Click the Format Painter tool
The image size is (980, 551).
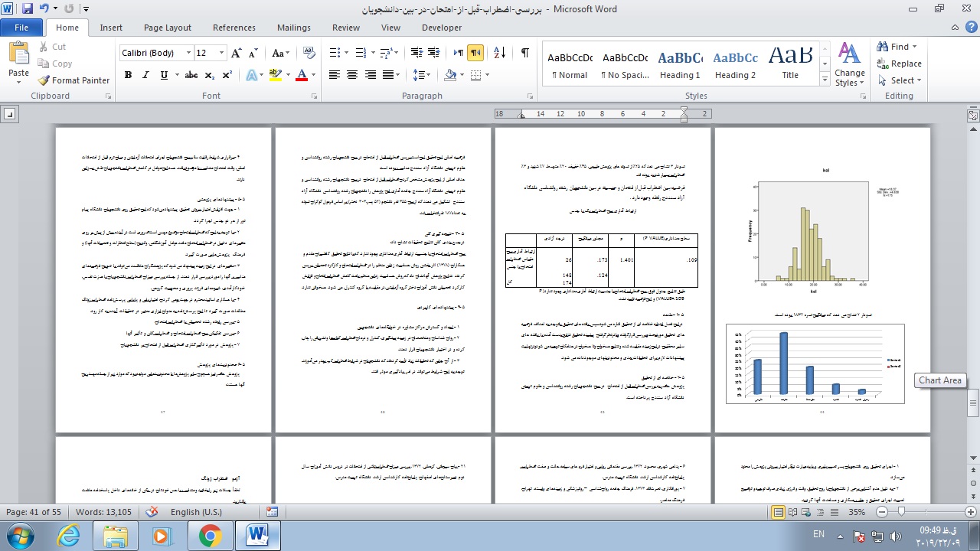click(73, 80)
